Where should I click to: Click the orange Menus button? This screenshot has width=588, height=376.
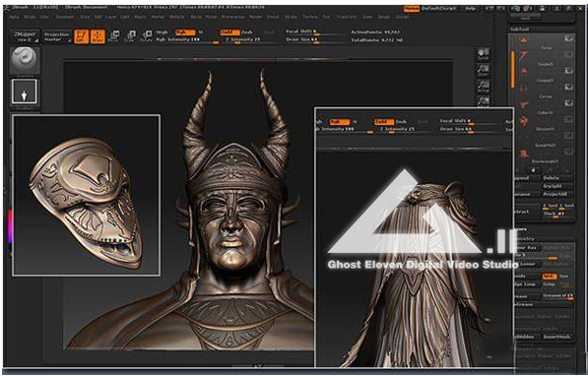click(x=412, y=8)
